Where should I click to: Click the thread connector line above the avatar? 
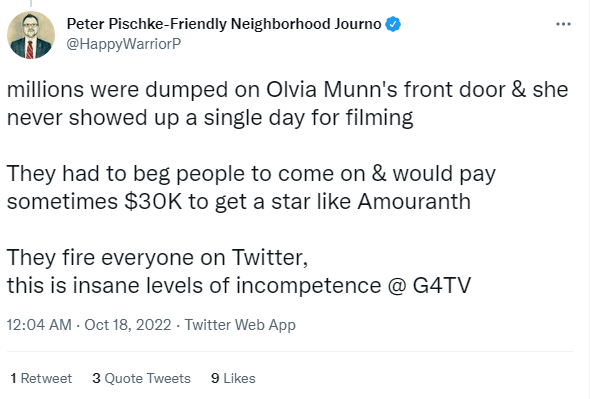click(x=31, y=3)
